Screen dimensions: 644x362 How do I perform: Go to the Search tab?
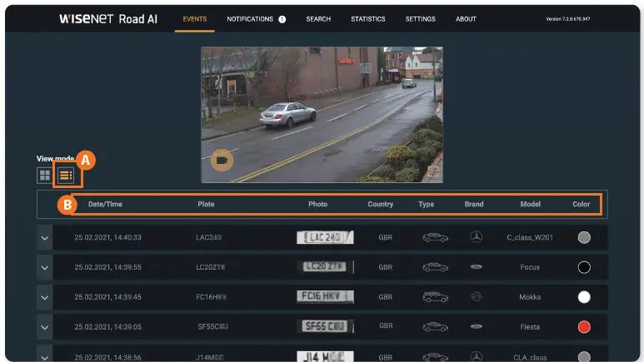point(318,19)
